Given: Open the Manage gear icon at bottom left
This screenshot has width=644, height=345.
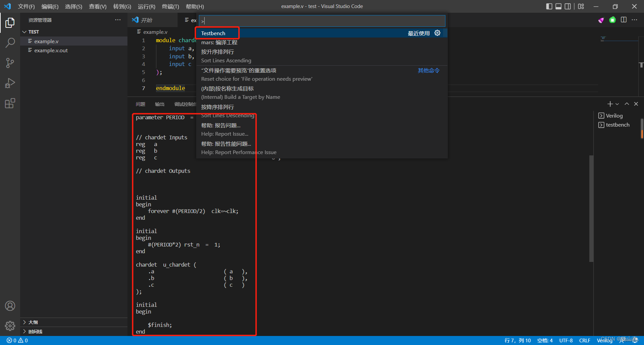Looking at the screenshot, I should click(10, 326).
